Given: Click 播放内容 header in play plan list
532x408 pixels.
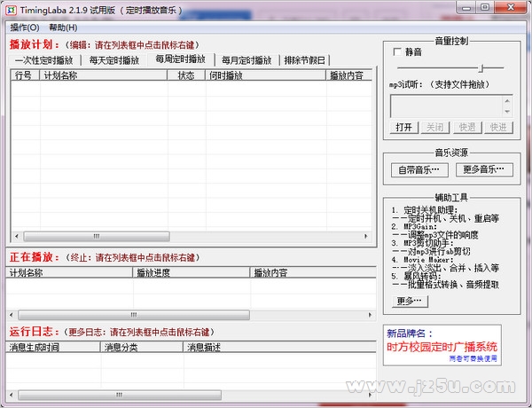Looking at the screenshot, I should [349, 75].
